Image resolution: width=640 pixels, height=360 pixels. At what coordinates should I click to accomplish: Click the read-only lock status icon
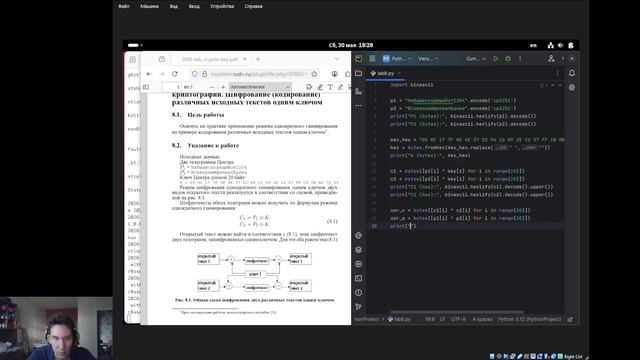point(570,319)
